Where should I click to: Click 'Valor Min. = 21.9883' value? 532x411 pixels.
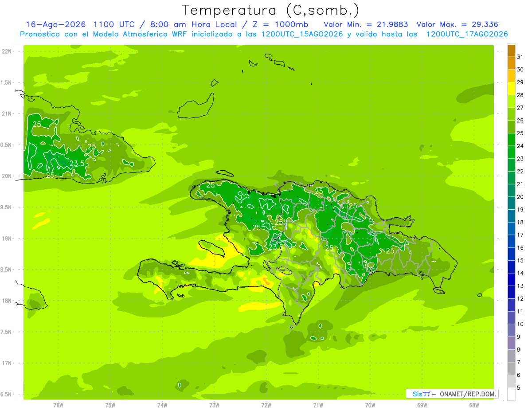(366, 24)
